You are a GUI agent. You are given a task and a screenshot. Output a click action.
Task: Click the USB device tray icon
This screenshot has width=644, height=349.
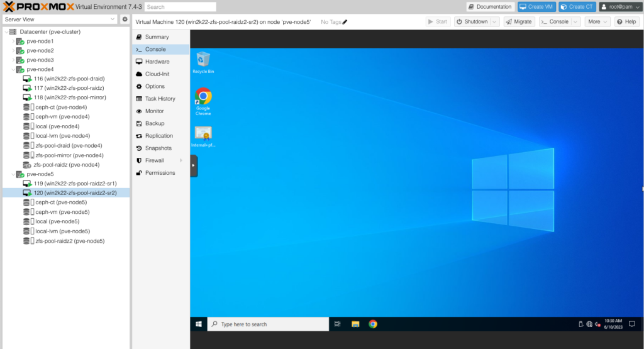point(580,324)
